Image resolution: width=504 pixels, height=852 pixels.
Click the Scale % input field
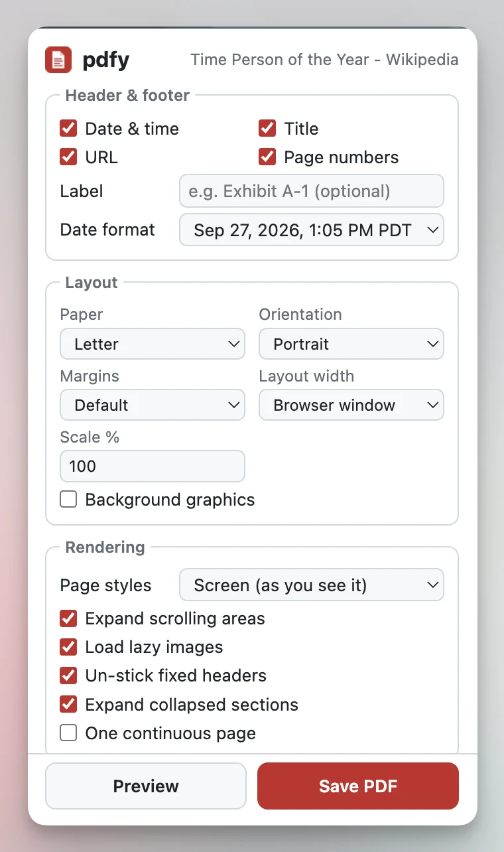(x=153, y=466)
